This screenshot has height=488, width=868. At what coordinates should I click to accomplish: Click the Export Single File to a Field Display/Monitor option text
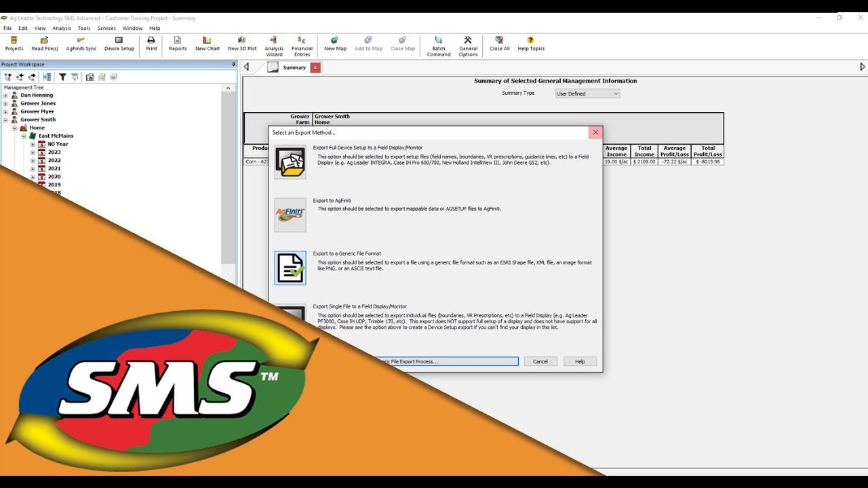pos(360,306)
